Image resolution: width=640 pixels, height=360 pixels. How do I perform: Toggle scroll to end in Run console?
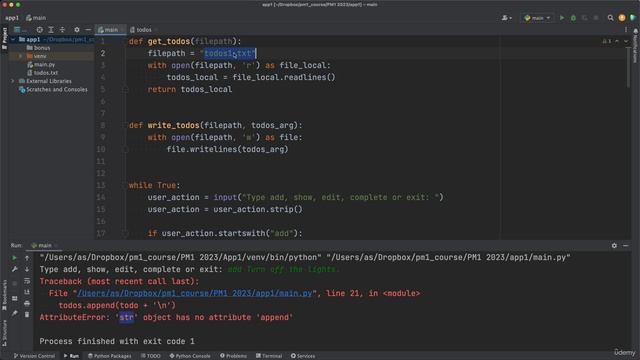[27, 292]
